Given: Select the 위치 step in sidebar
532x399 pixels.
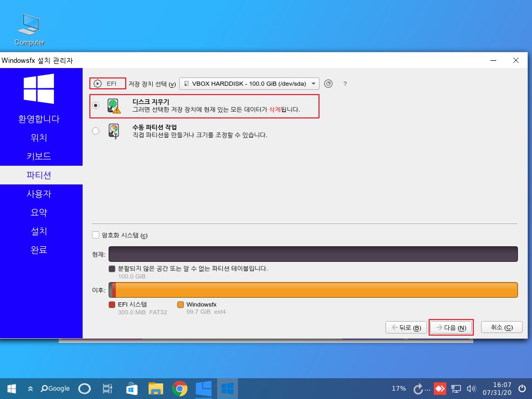Looking at the screenshot, I should (x=39, y=138).
